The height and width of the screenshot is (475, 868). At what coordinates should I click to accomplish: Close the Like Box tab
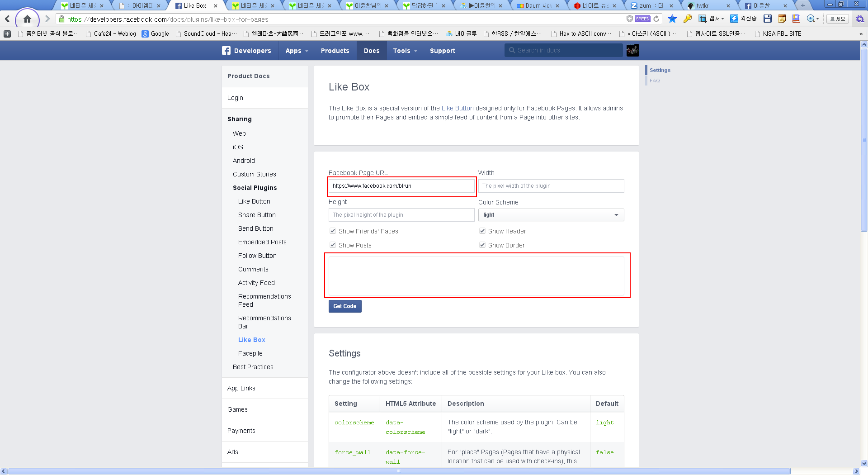(216, 6)
